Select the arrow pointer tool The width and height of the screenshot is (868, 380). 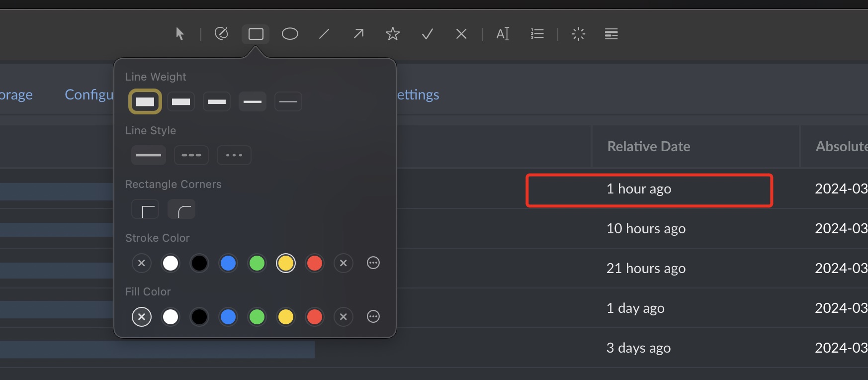[x=179, y=34]
